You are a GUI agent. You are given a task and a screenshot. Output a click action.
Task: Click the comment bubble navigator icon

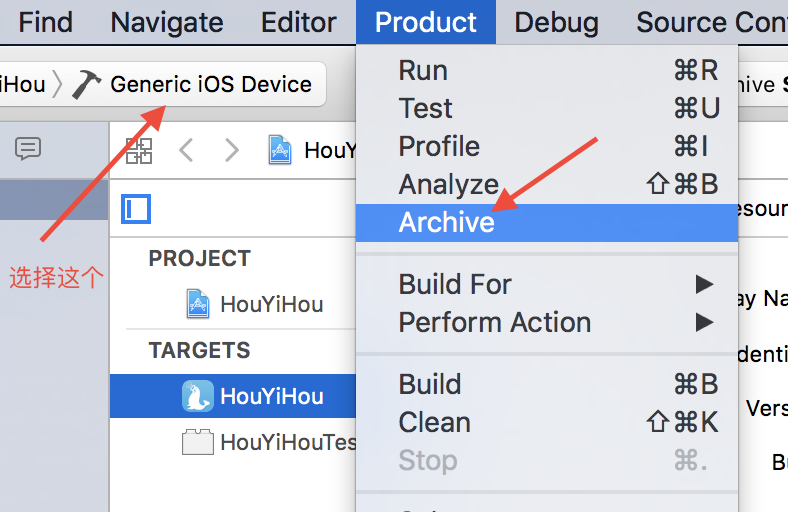(28, 150)
